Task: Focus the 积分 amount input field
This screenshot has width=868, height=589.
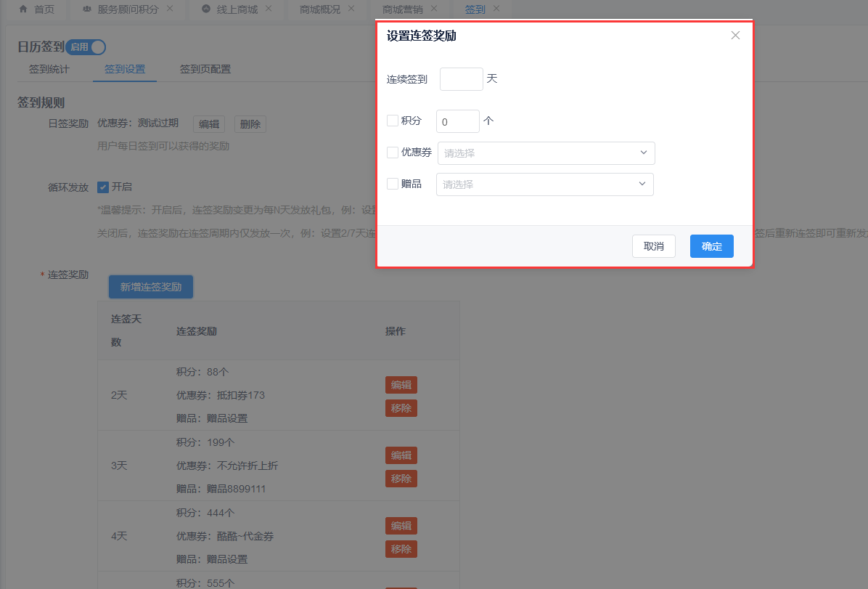Action: 458,121
